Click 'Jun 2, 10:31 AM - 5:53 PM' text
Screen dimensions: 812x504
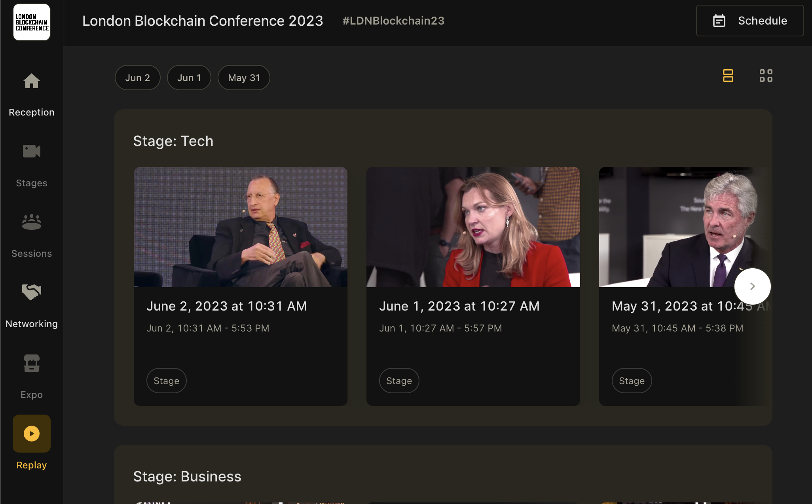(208, 328)
